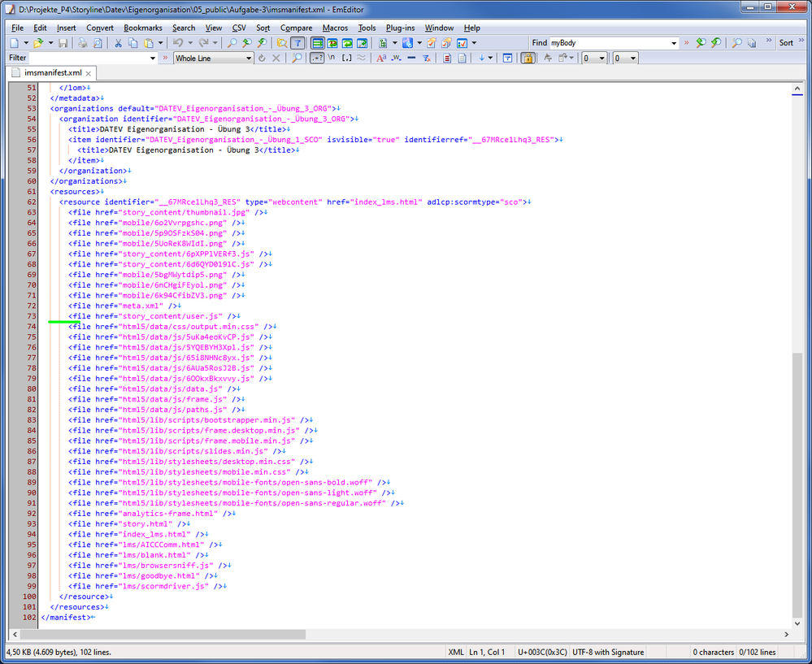Cut selection with the scissors icon
The width and height of the screenshot is (812, 664).
point(118,43)
